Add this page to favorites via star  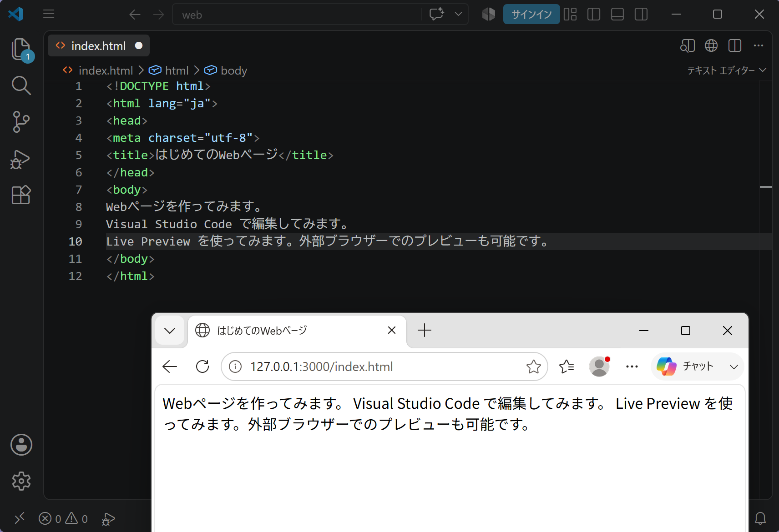(x=534, y=366)
